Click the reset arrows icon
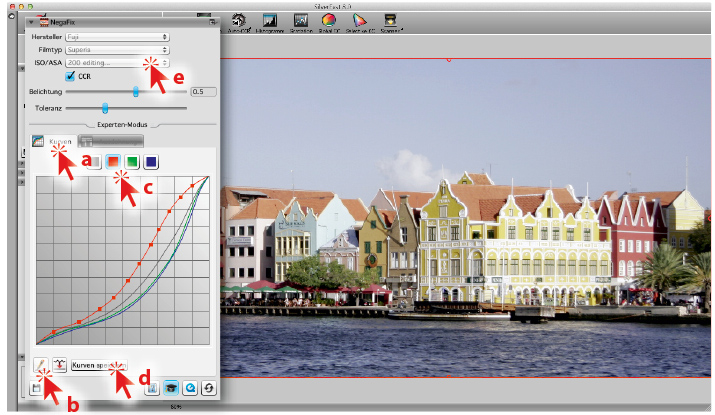 (208, 388)
